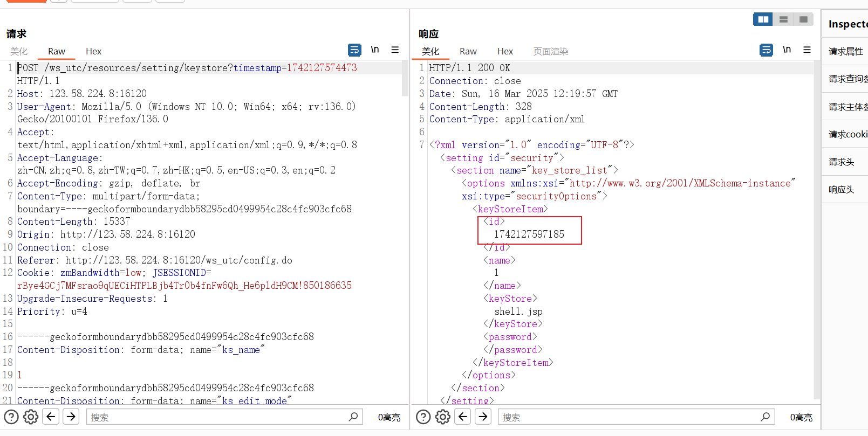Expand 请求头 section in Inspector

click(x=845, y=162)
